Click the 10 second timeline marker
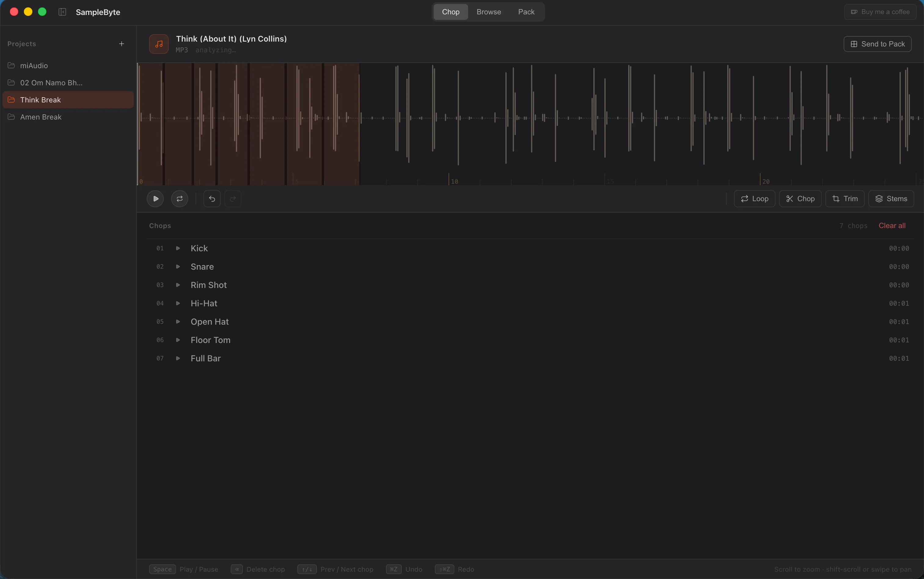The image size is (924, 579). point(454,182)
